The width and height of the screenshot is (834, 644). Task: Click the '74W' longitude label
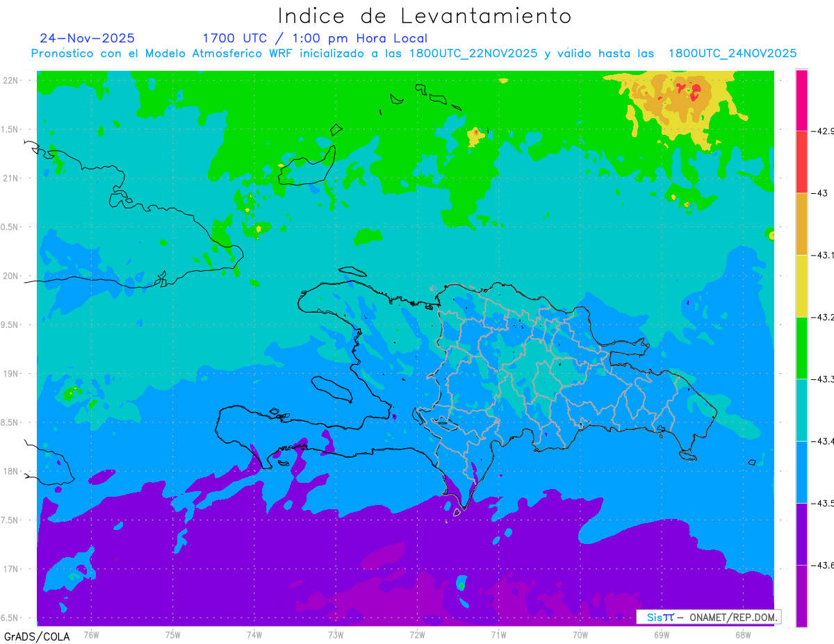click(254, 634)
